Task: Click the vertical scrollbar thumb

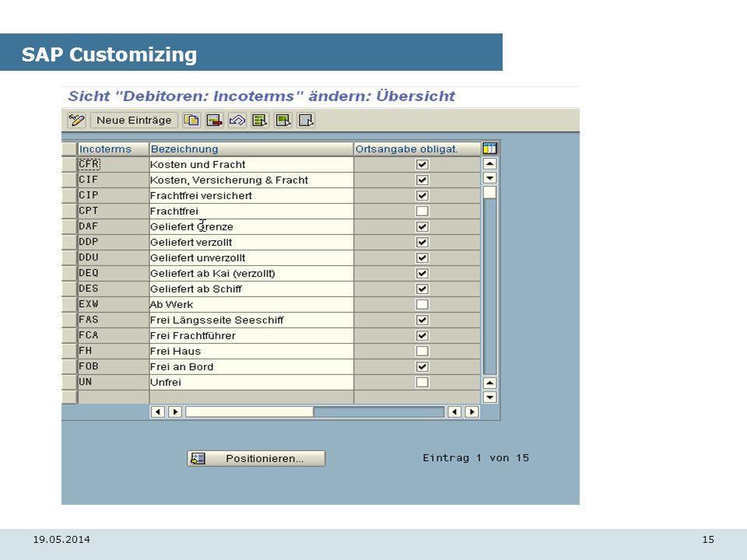Action: [x=489, y=192]
